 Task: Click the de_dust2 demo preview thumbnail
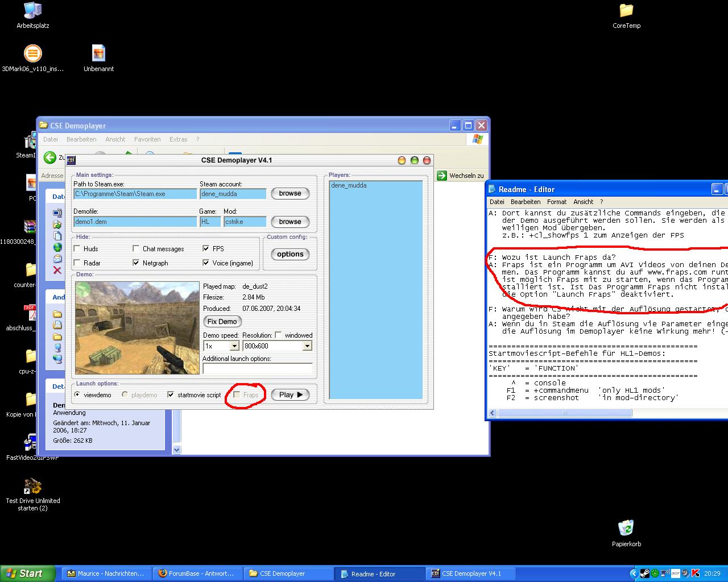tap(137, 327)
